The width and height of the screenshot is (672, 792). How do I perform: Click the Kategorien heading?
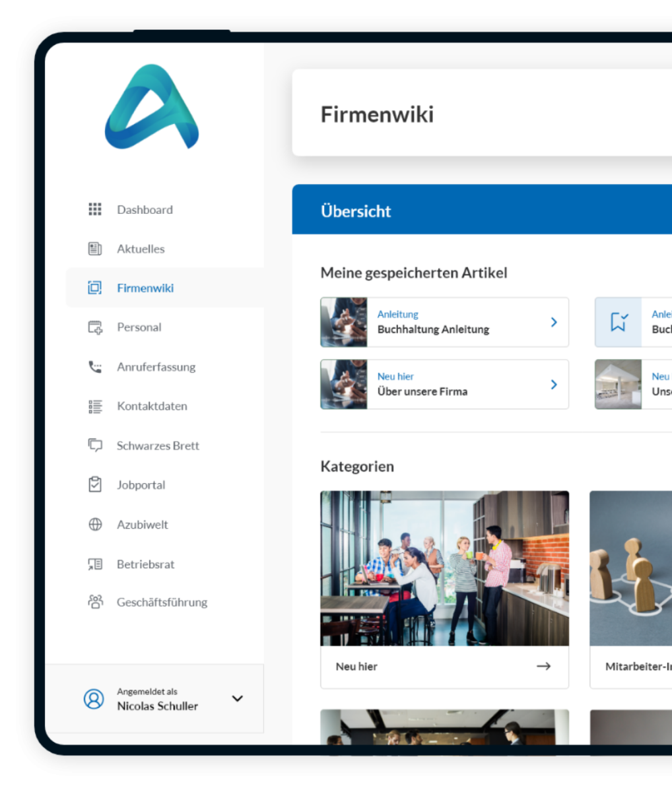(357, 467)
